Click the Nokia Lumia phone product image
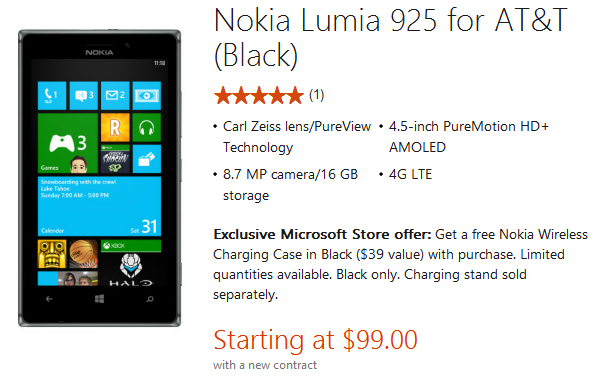Image resolution: width=599 pixels, height=379 pixels. point(100,178)
